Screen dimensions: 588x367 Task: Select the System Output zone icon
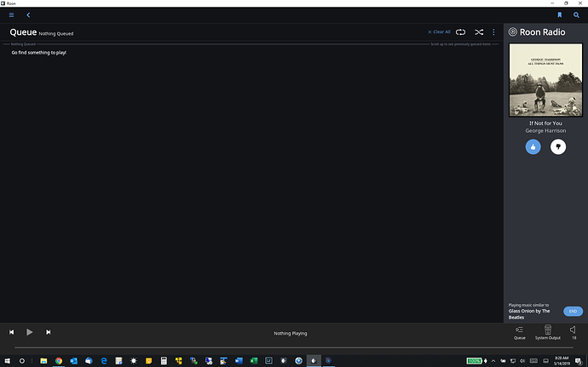click(x=547, y=332)
